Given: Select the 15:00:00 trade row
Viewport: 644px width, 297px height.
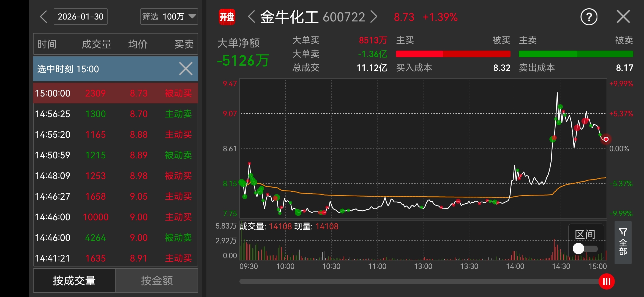Looking at the screenshot, I should click(116, 93).
